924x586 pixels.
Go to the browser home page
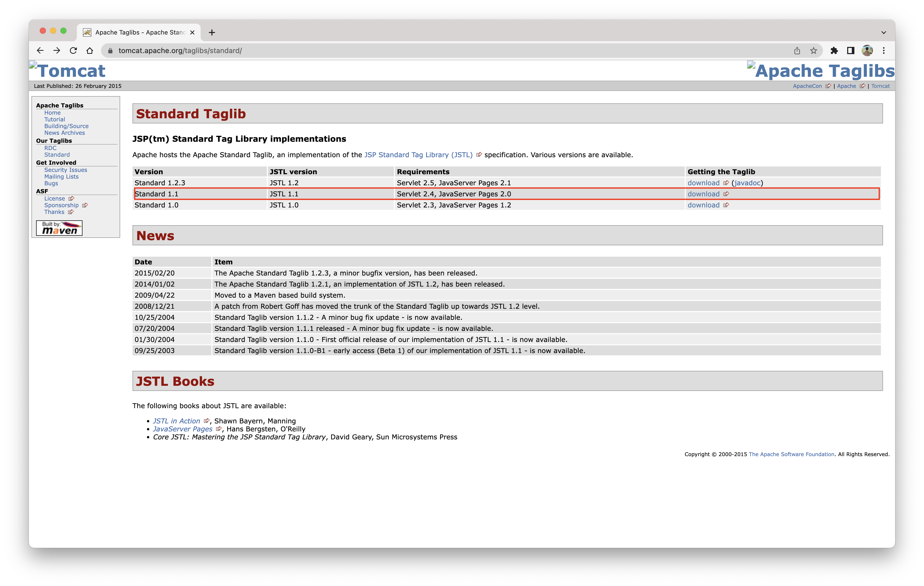90,51
